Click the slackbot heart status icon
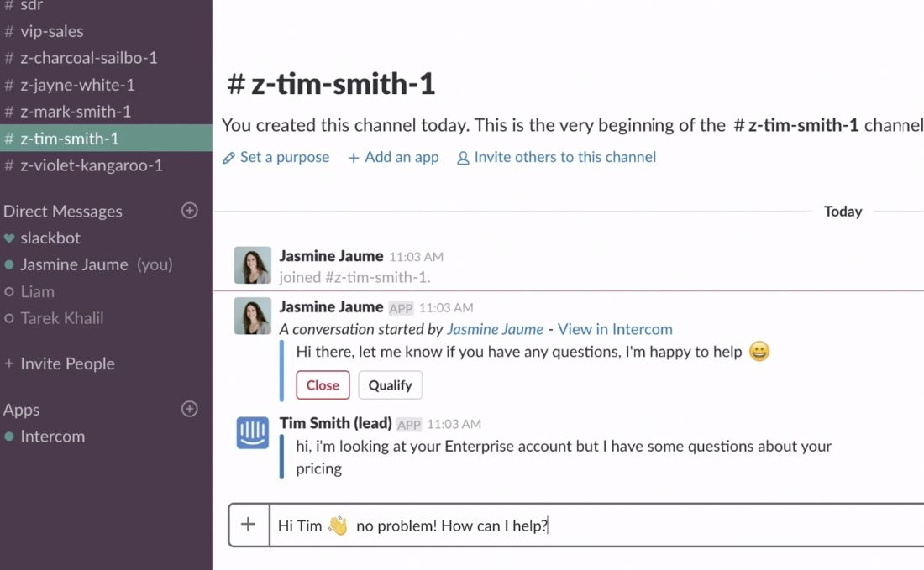The width and height of the screenshot is (924, 570). click(9, 238)
